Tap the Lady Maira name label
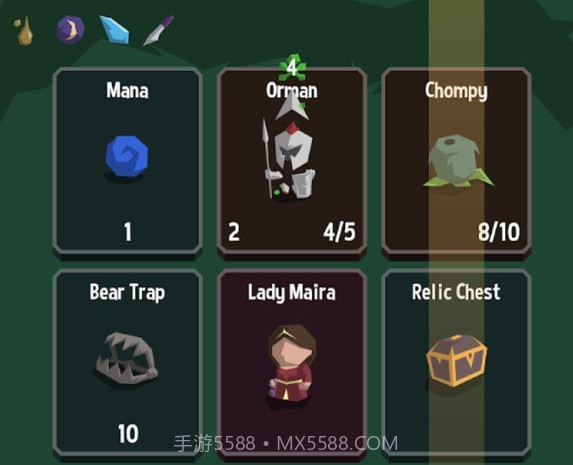Viewport: 573px width, 465px height. point(292,292)
